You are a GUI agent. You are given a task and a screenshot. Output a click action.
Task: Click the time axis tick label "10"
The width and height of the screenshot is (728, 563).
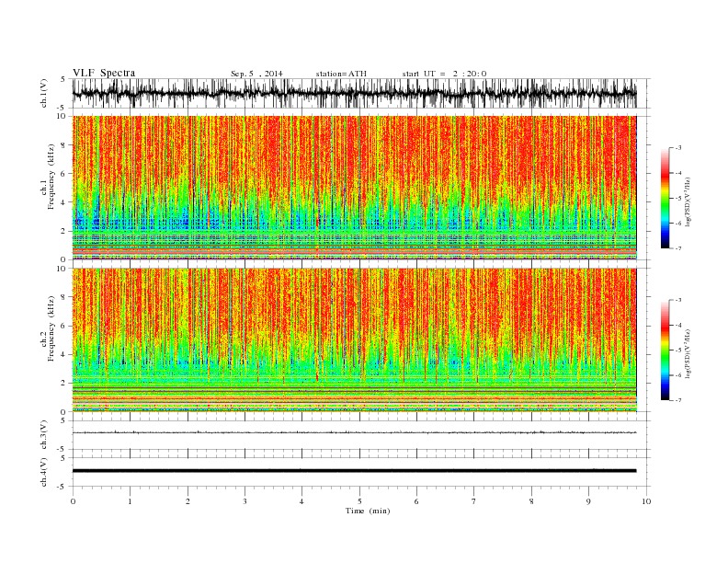tap(646, 501)
